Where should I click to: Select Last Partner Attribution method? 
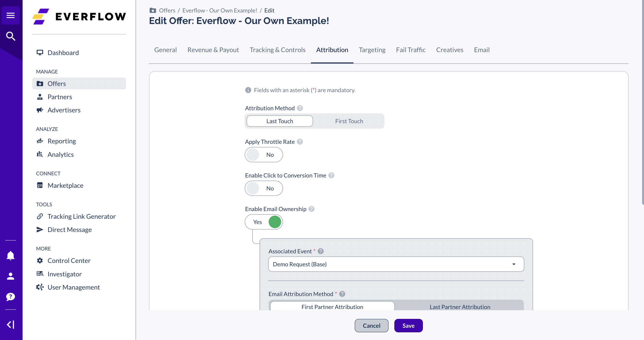pos(460,306)
